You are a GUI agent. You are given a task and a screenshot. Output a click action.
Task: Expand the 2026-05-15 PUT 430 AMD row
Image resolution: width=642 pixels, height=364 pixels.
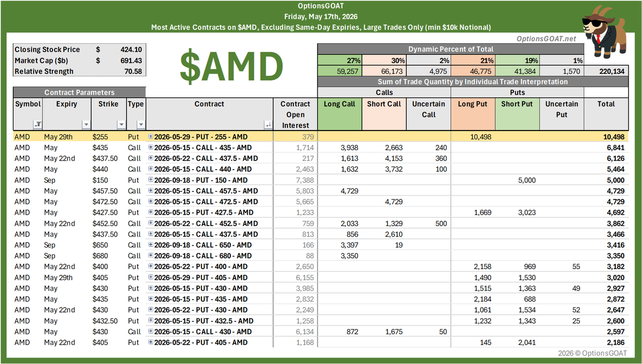150,288
